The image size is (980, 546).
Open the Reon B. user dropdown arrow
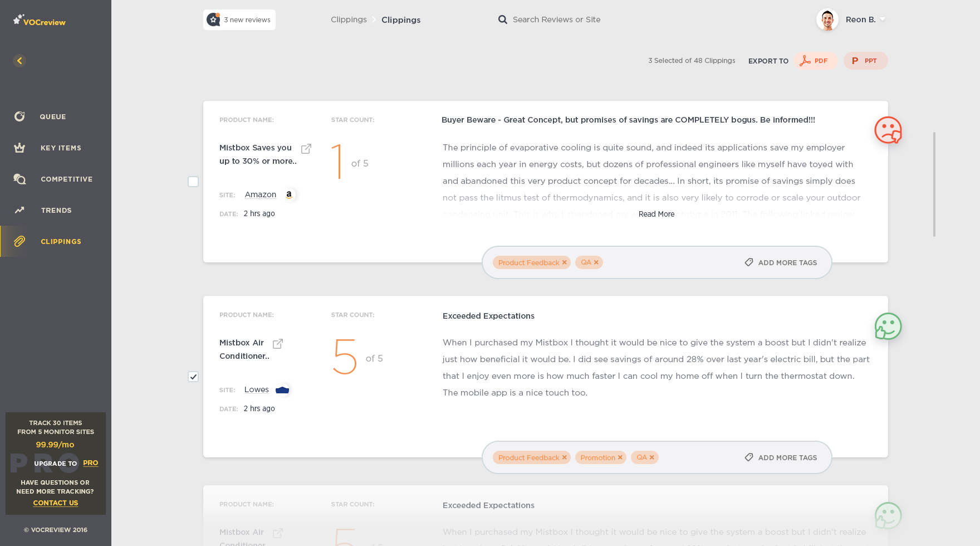tap(883, 19)
